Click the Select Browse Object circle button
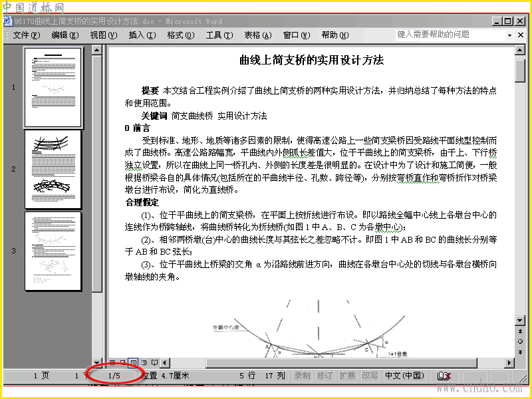Screen dimensions: 532x399 pyautogui.click(x=520, y=342)
